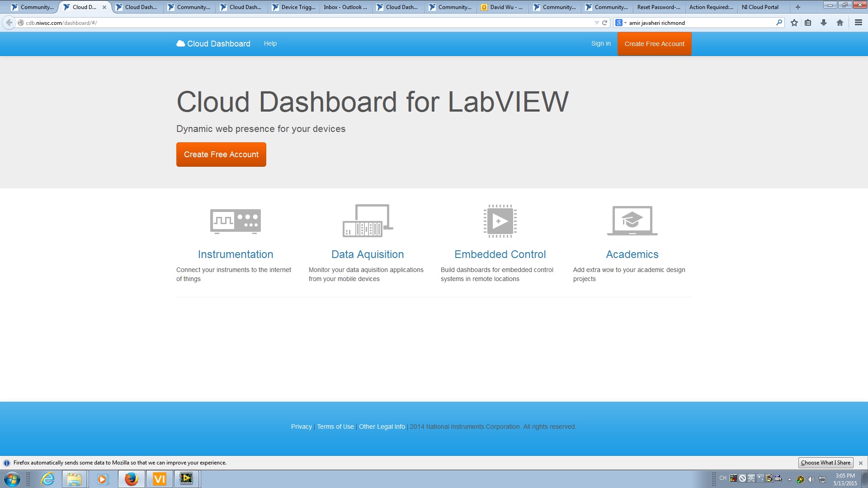Open the CH input language selector
Viewport: 868px width, 488px height.
point(723,478)
